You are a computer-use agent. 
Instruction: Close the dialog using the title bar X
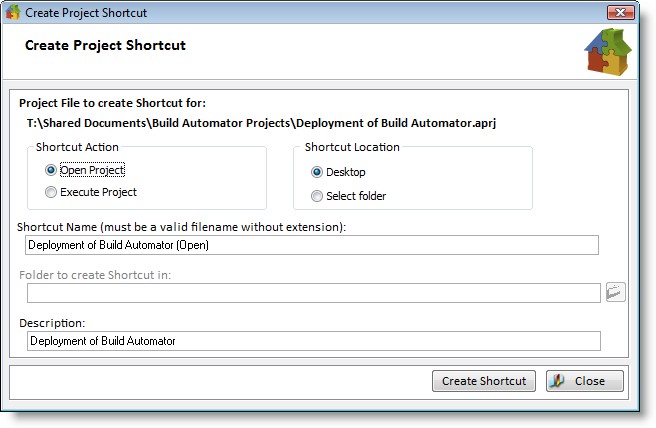pos(620,13)
